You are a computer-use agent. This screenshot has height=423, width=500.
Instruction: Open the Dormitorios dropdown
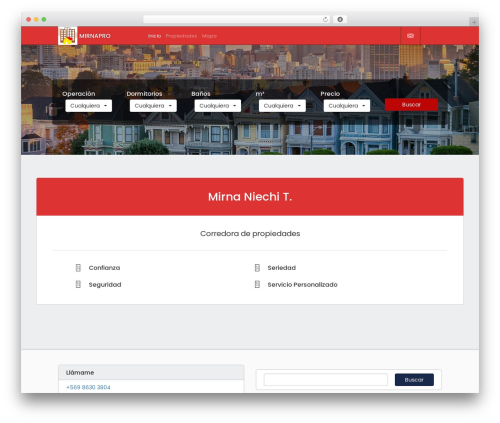(x=153, y=106)
